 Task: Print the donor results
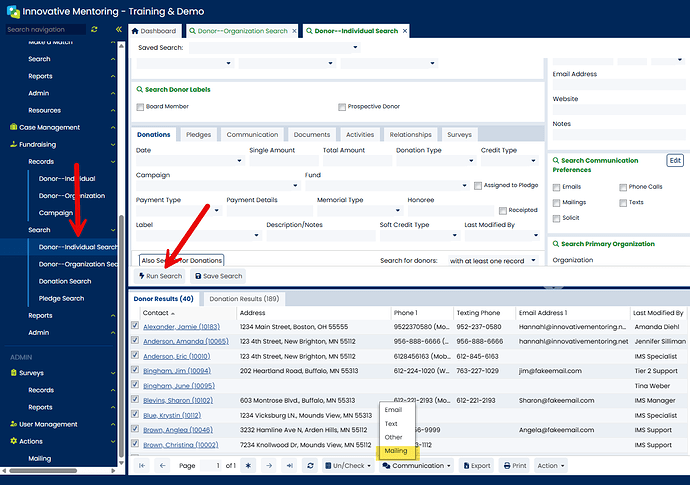pyautogui.click(x=514, y=466)
